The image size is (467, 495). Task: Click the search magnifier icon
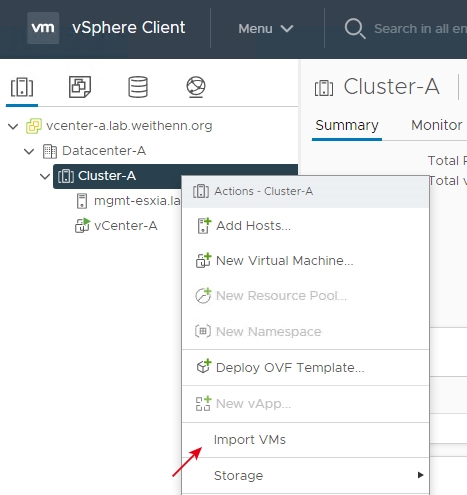tap(355, 29)
